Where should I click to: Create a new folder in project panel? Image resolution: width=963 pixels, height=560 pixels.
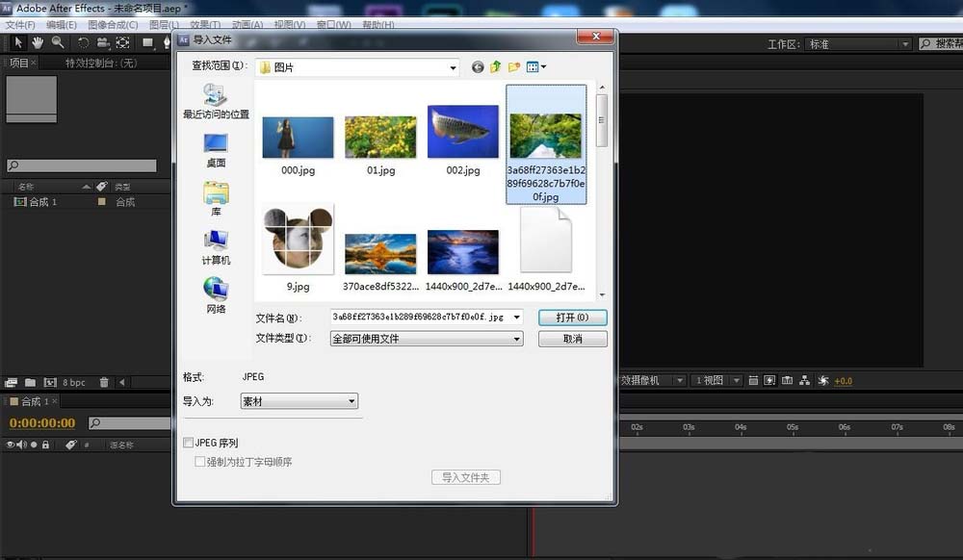[x=30, y=382]
